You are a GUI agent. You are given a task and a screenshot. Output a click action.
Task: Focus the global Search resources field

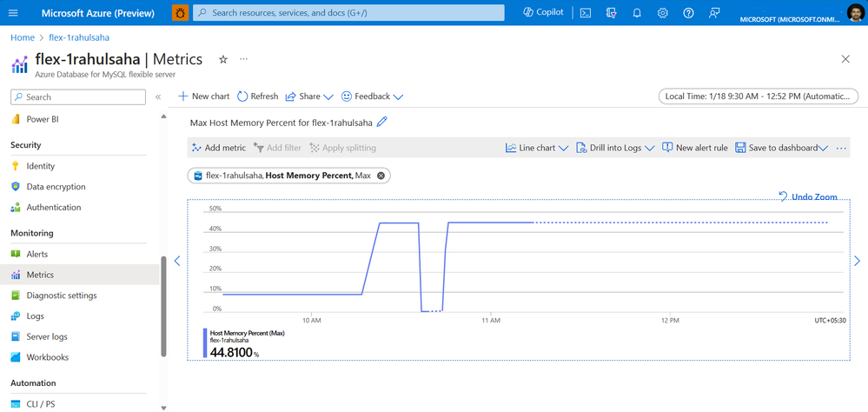pyautogui.click(x=348, y=12)
